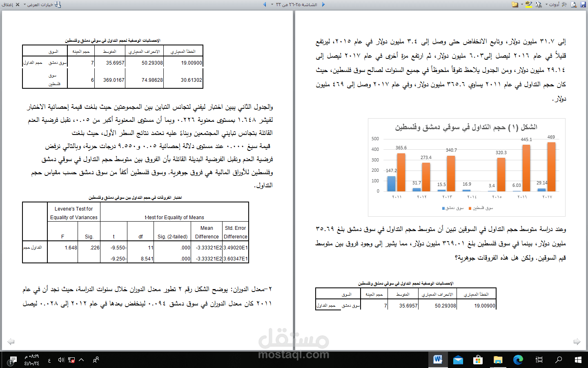
Task: Expand the highlight color dropdown arrow
Action: [x=522, y=4]
